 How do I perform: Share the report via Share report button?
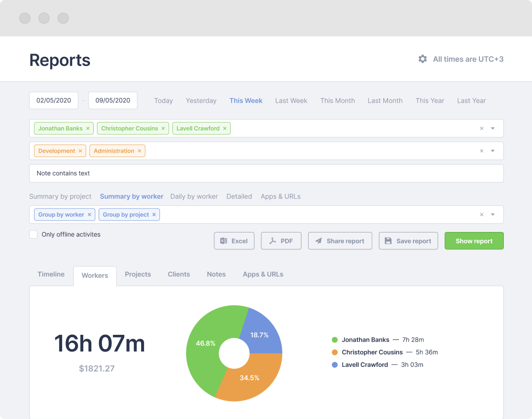(340, 241)
